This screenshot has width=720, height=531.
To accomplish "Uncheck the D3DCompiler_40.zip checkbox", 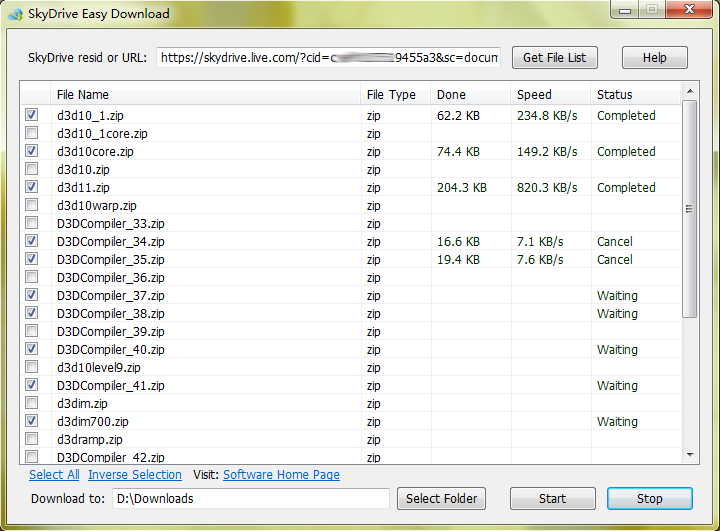I will coord(32,349).
